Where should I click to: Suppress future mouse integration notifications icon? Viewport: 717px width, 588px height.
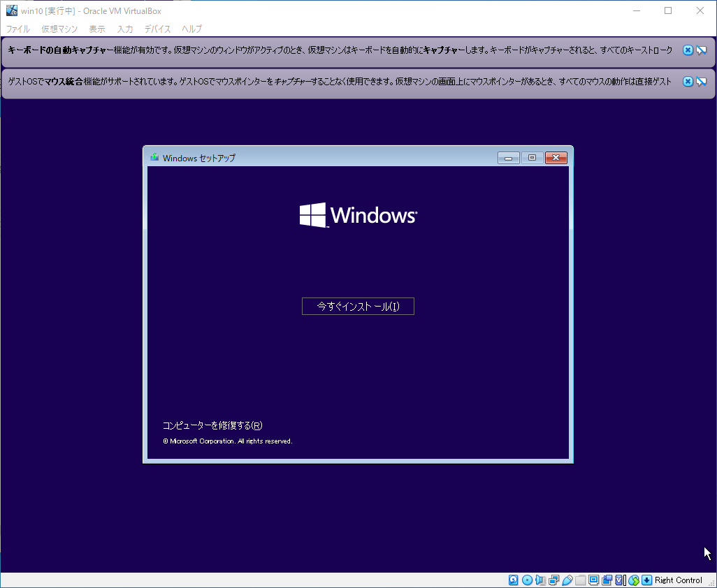point(702,81)
